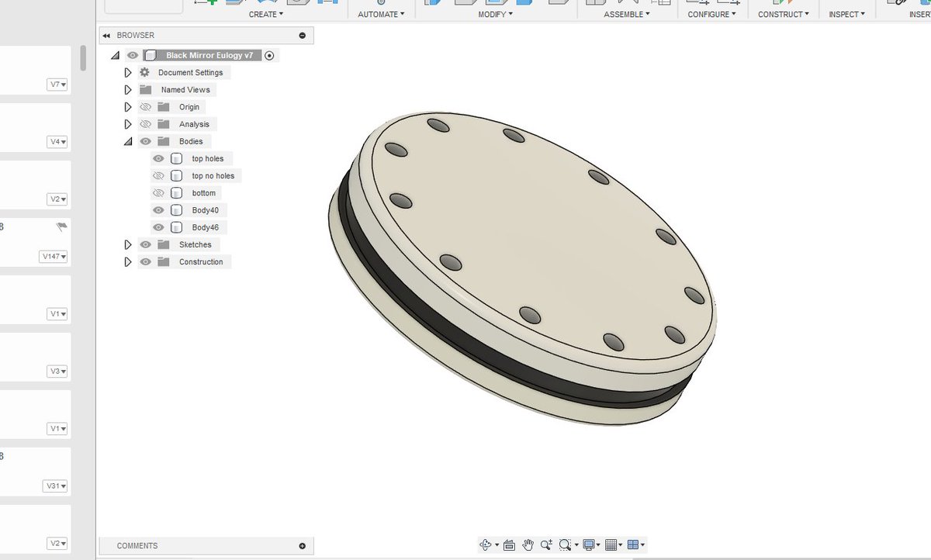
Task: Click the Construction folder icon
Action: click(x=163, y=261)
